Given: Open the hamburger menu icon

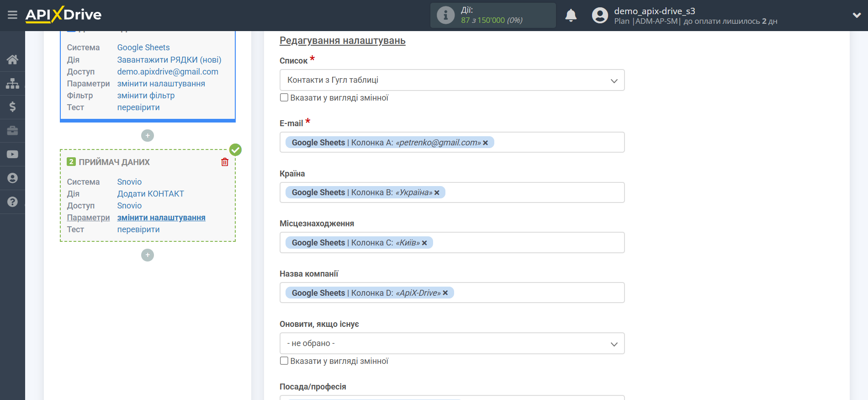Looking at the screenshot, I should [x=12, y=15].
